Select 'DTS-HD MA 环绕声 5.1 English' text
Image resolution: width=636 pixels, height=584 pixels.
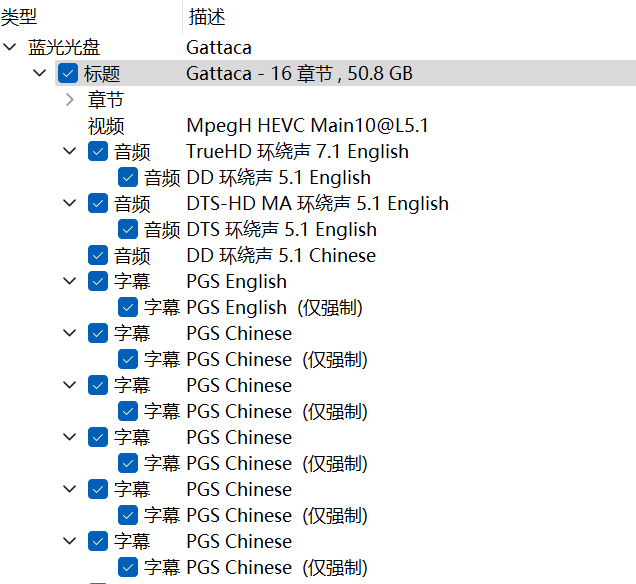click(x=318, y=204)
